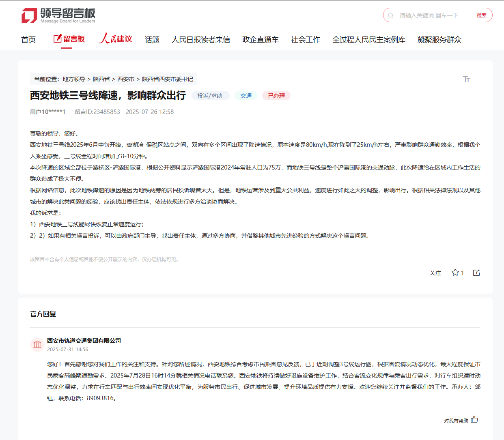
Task: Click the font size adjustment icon
Action: pos(466,79)
